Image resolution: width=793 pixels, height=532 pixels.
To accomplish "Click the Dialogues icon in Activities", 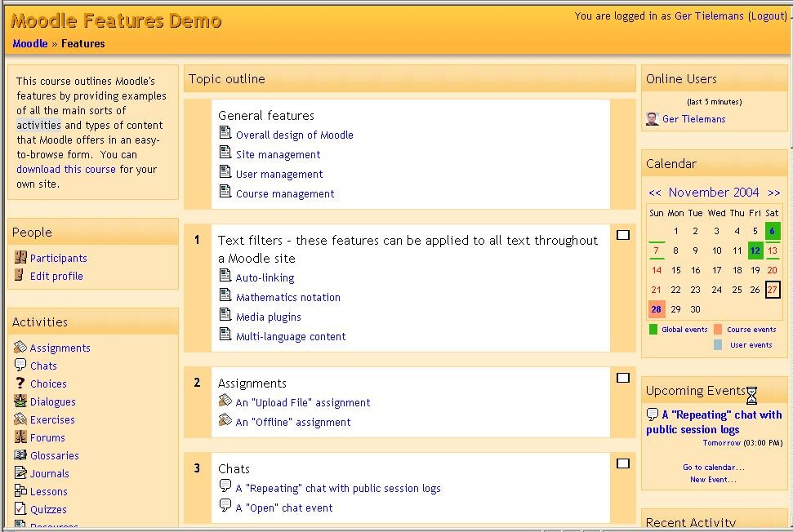I will click(20, 401).
